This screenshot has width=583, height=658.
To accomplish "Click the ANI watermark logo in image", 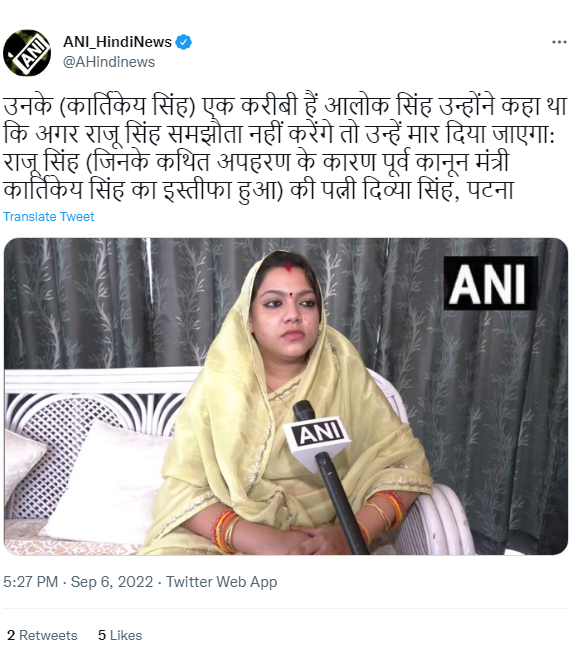I will [x=490, y=283].
